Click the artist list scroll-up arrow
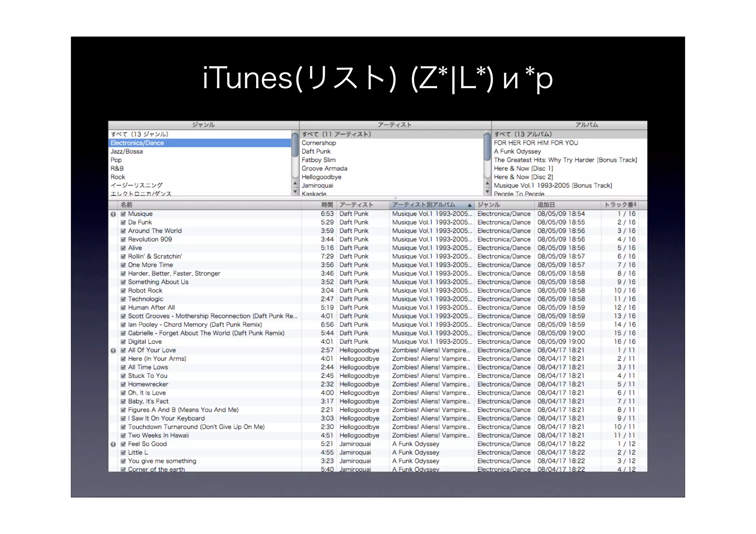The width and height of the screenshot is (756, 534). click(x=487, y=183)
